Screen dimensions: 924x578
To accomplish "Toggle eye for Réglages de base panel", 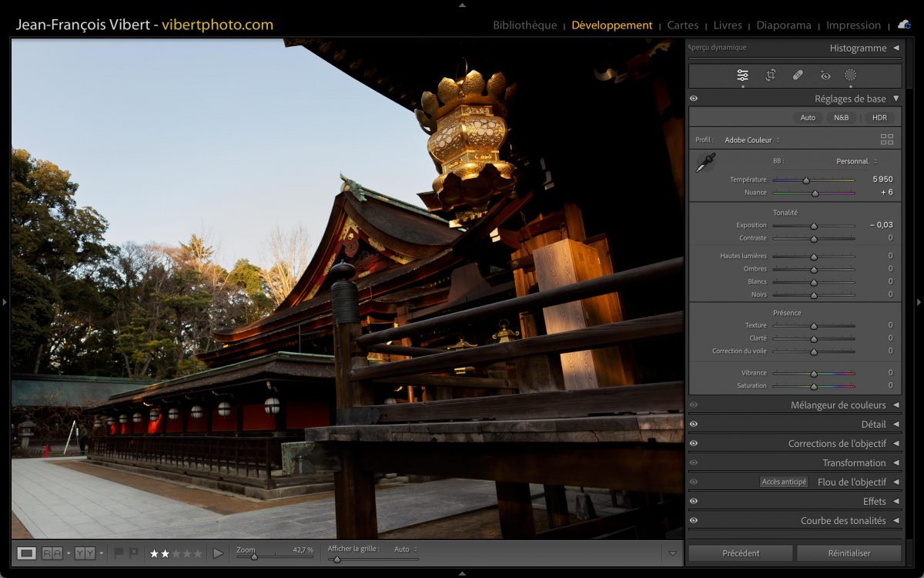I will pyautogui.click(x=694, y=99).
